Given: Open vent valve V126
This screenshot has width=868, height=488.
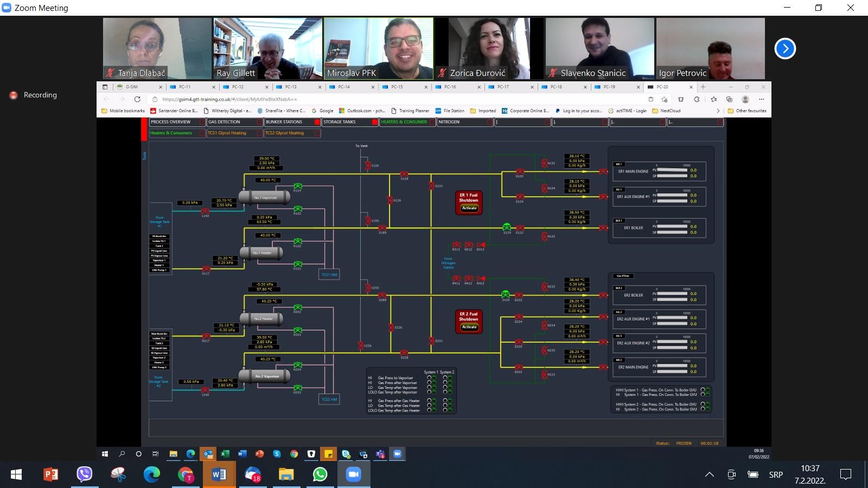Looking at the screenshot, I should [368, 165].
